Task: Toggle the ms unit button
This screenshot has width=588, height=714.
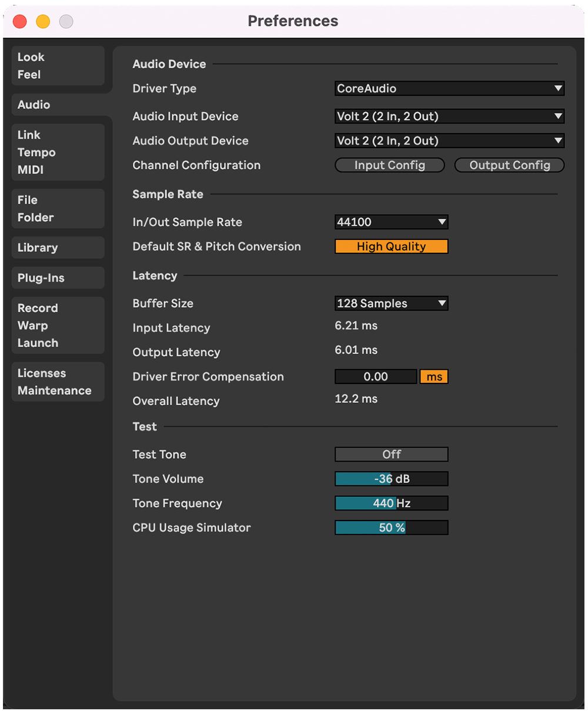Action: tap(434, 377)
